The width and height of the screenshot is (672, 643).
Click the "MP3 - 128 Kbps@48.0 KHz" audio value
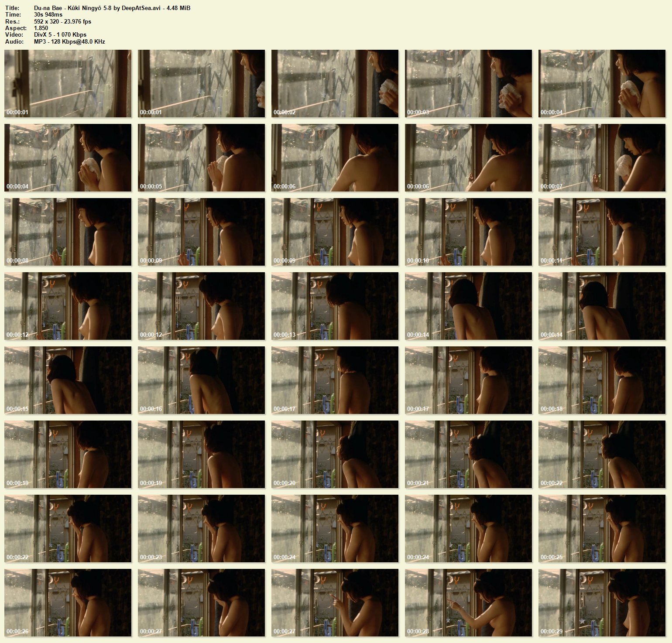[x=69, y=41]
